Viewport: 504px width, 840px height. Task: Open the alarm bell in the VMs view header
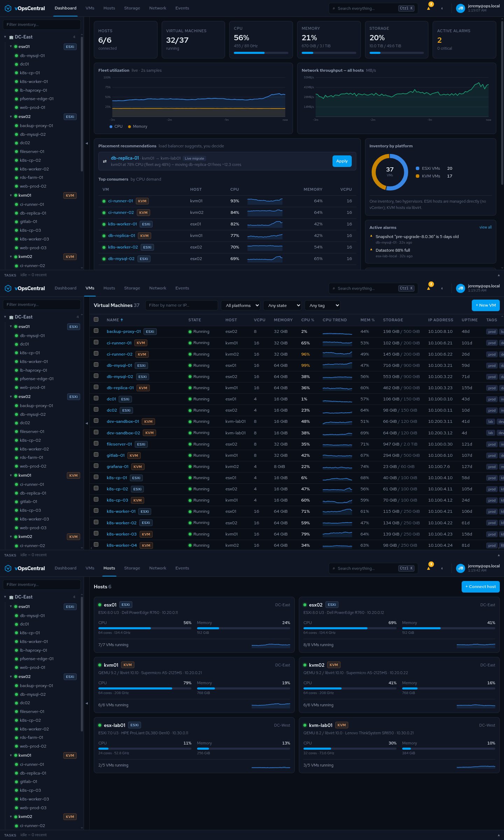(428, 288)
